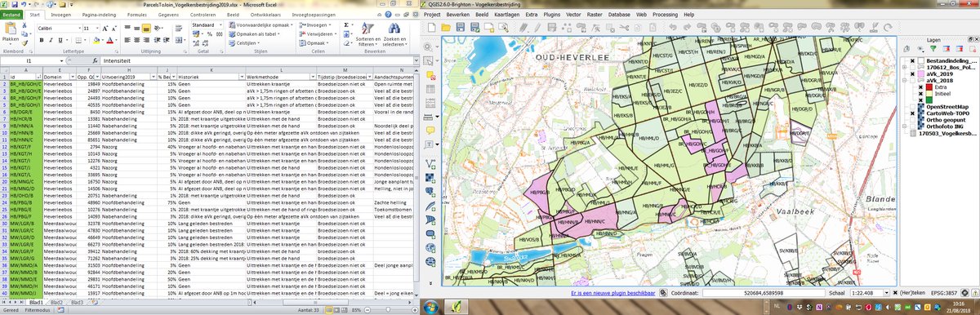Click the AutoSum sigma icon in Excel

point(346,24)
